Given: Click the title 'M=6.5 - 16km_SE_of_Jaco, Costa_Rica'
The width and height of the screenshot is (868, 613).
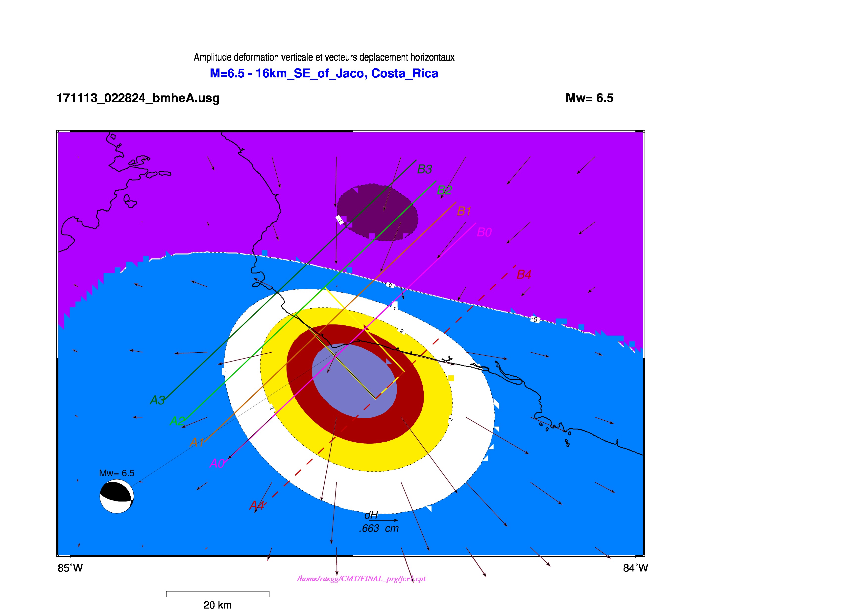Looking at the screenshot, I should tap(324, 73).
